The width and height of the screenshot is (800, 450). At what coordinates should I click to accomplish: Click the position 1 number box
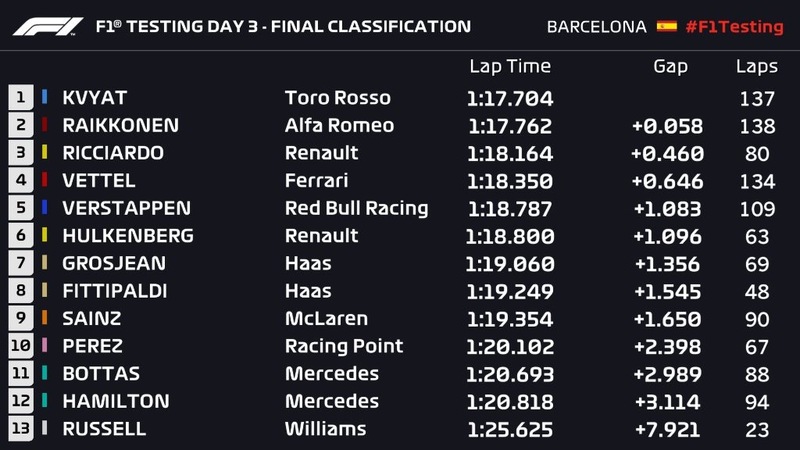tap(20, 98)
